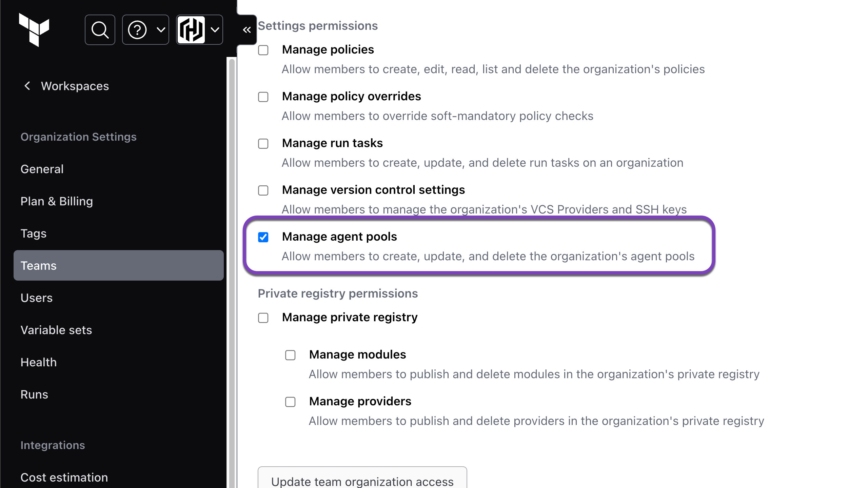This screenshot has width=868, height=488.
Task: Open Plan & Billing settings
Action: 57,201
